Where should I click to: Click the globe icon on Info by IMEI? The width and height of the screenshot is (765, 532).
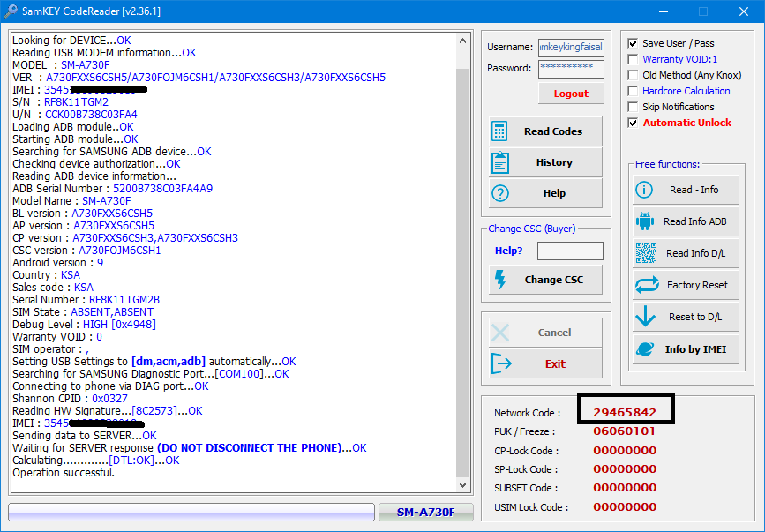coord(645,349)
